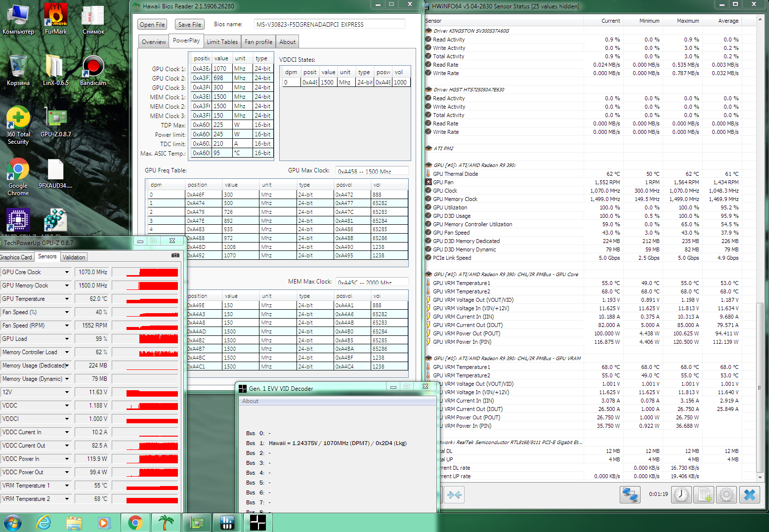769x532 pixels.
Task: Open the Google Chrome desktop shortcut
Action: tap(18, 177)
